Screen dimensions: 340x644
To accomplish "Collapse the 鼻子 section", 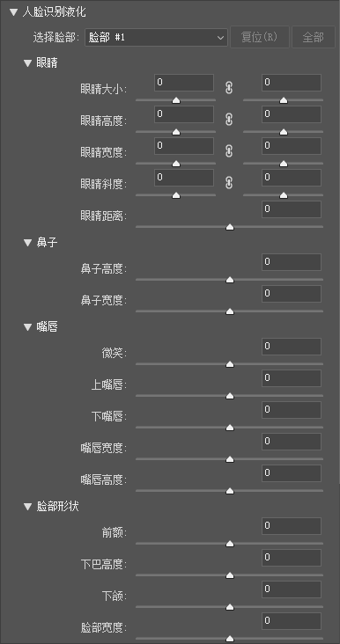I will coord(27,243).
